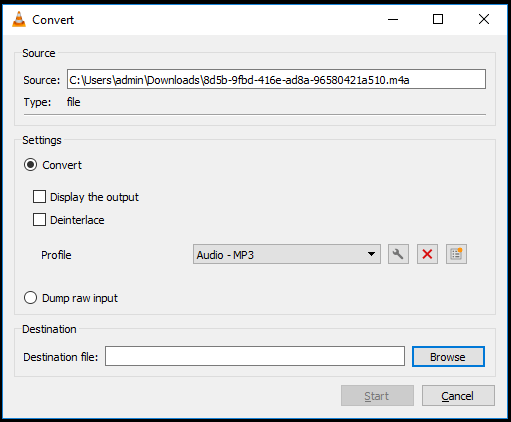Close the Convert window

tap(484, 19)
